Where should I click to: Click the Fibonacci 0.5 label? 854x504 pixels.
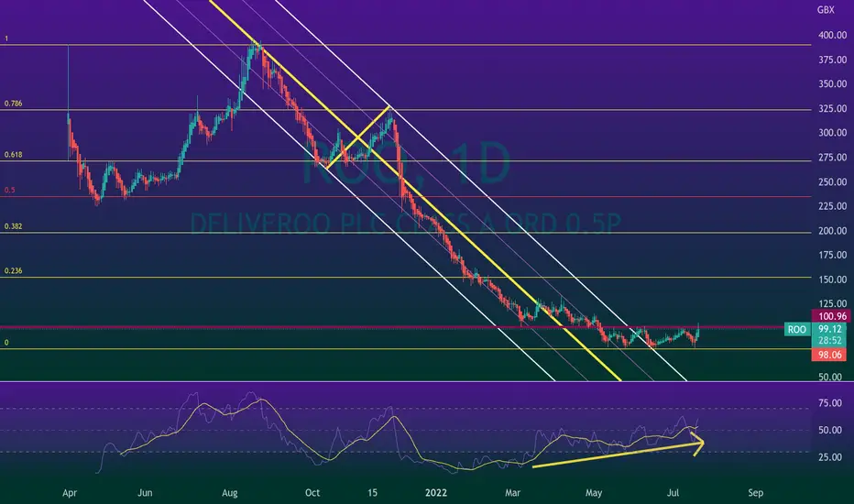pyautogui.click(x=10, y=191)
